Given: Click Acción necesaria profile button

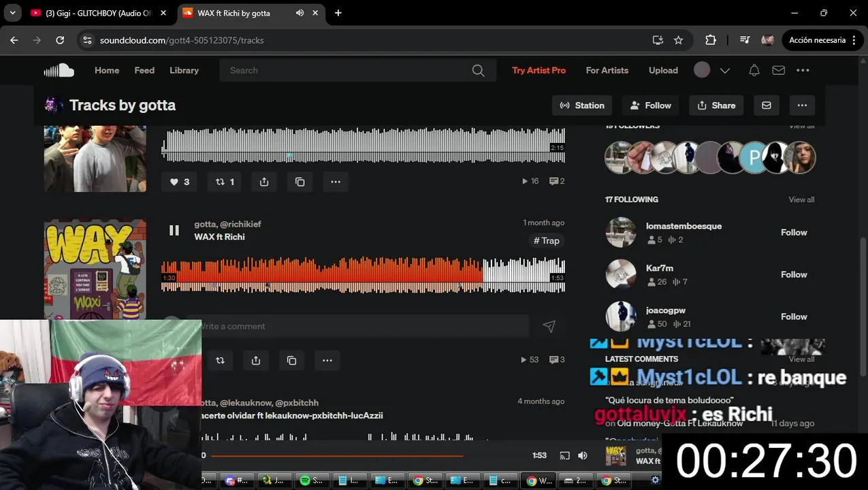Looking at the screenshot, I should coord(822,40).
